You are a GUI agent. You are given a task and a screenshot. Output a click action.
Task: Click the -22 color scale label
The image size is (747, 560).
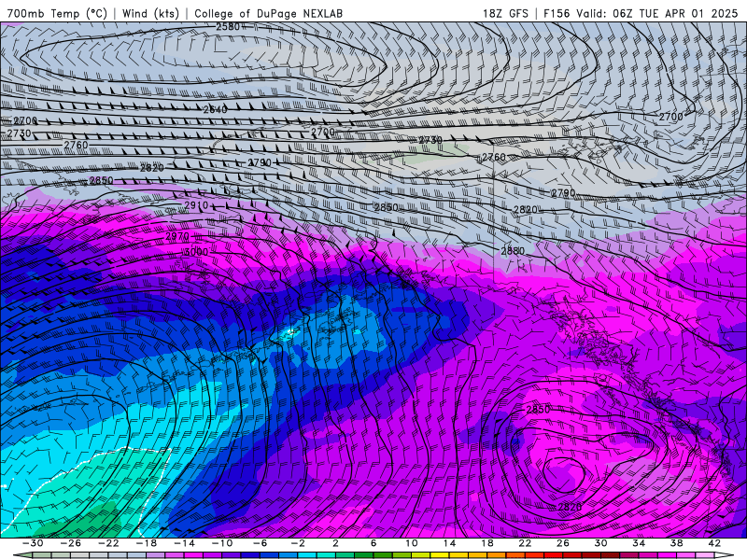(108, 543)
